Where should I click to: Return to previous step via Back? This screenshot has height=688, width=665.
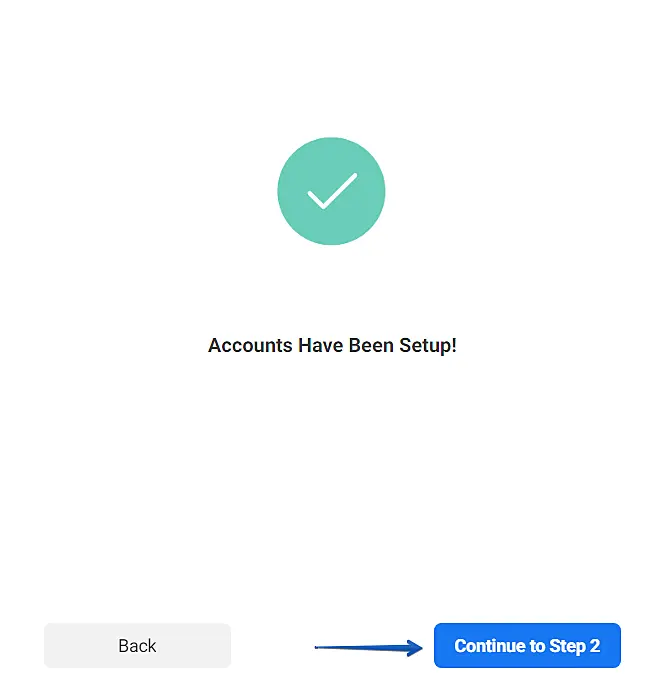[137, 646]
